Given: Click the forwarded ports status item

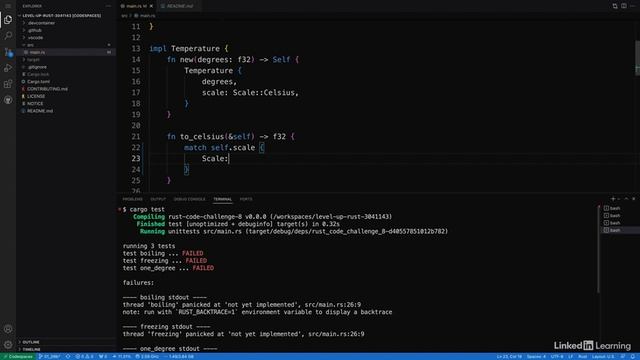Looking at the screenshot, I should click(103, 356).
